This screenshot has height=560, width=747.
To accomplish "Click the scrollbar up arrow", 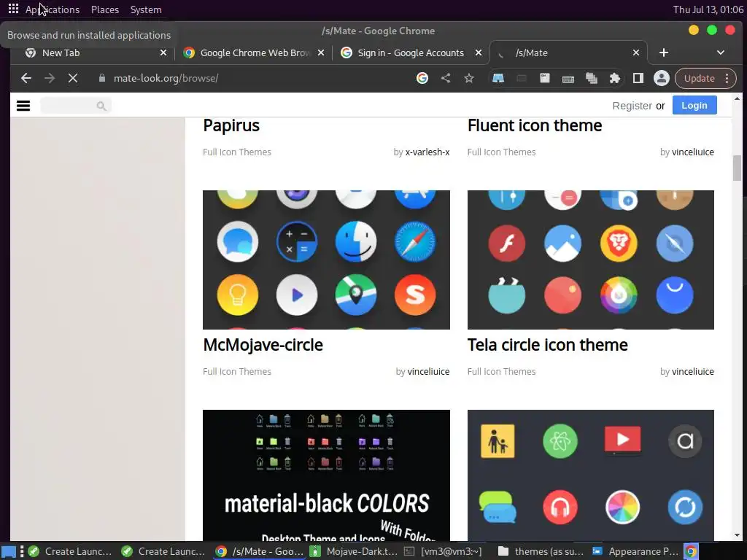I will pos(737,98).
